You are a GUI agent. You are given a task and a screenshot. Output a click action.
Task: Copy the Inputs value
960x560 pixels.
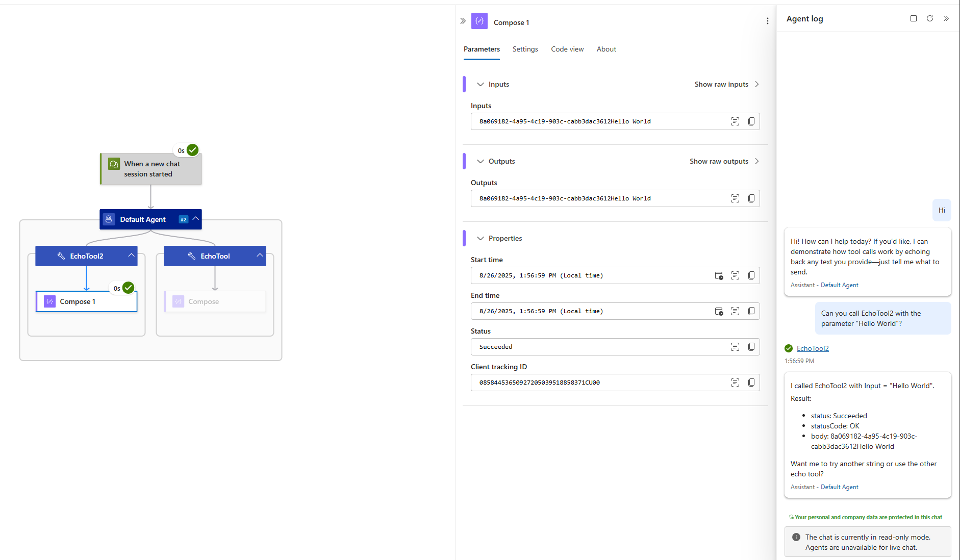pos(751,121)
